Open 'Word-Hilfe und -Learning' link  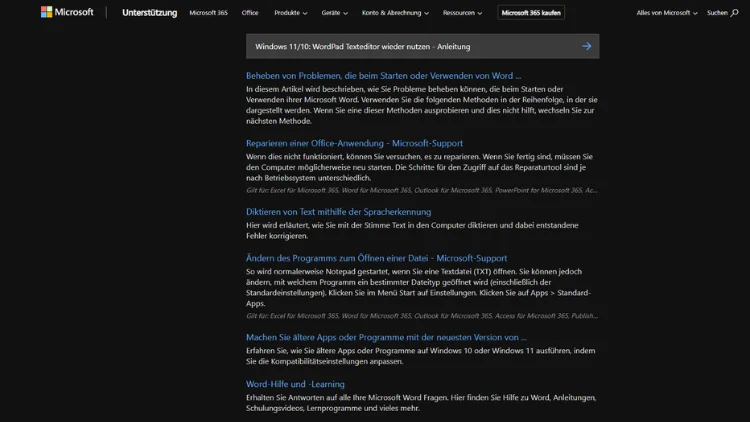(295, 384)
